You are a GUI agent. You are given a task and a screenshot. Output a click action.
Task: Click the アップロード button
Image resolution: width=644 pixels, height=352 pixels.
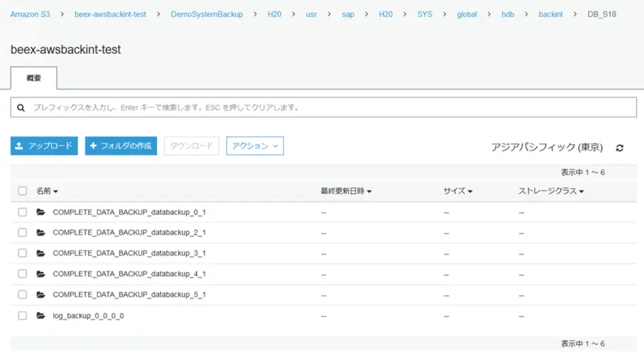[x=44, y=145]
